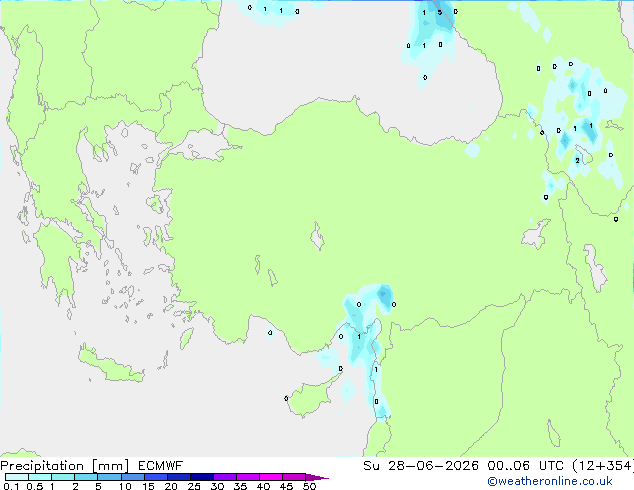Select the cyan legend swatch between 2 and 5
Image resolution: width=634 pixels, height=490 pixels.
click(86, 477)
